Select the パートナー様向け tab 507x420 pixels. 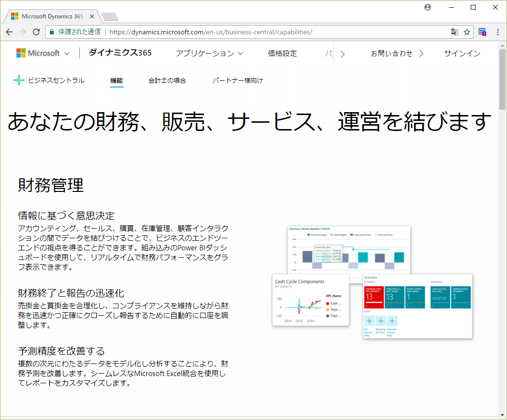click(238, 80)
